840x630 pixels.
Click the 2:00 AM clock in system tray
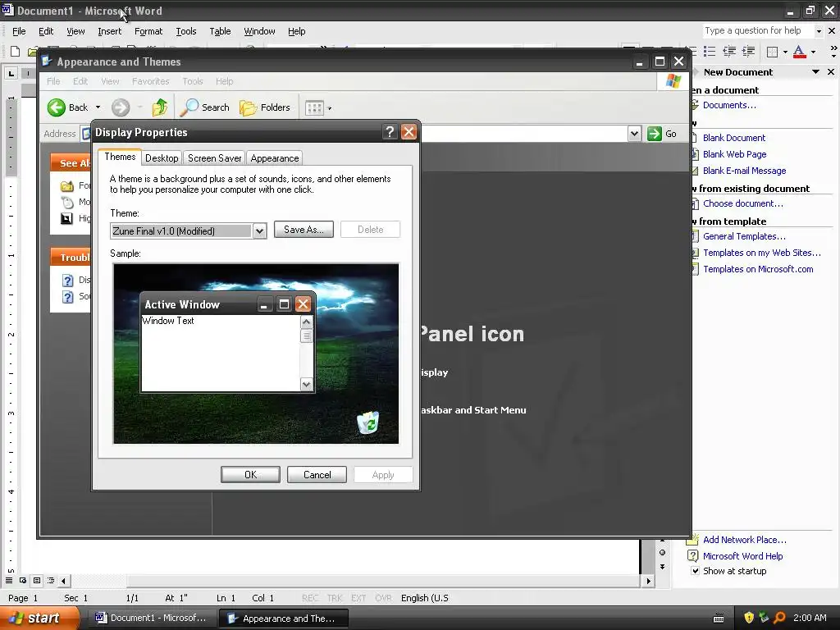[810, 618]
